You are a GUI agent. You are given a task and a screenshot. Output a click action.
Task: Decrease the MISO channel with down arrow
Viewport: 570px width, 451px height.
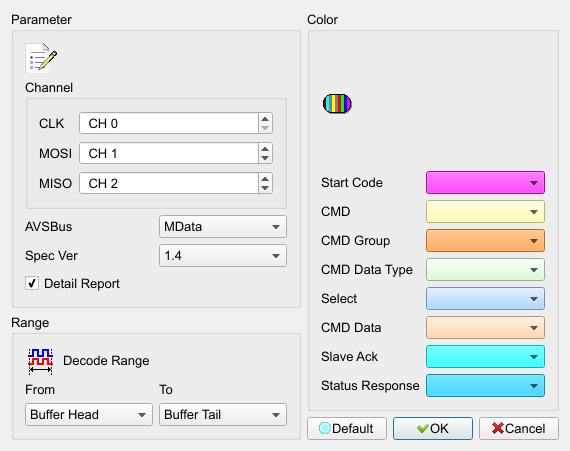(x=265, y=188)
